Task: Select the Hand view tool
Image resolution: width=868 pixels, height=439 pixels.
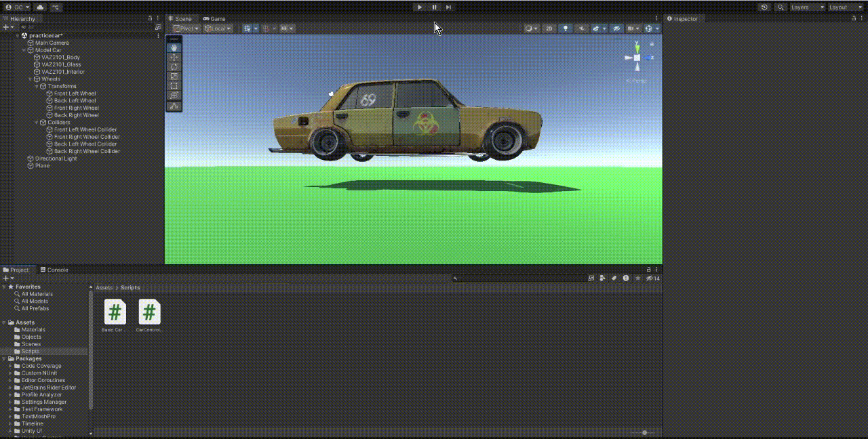Action: pos(174,48)
